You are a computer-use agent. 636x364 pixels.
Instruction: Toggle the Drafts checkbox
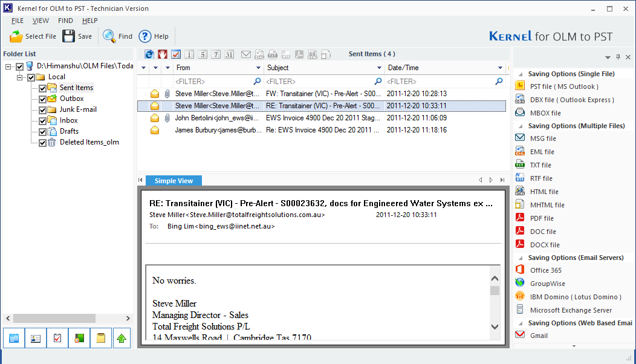(x=42, y=132)
